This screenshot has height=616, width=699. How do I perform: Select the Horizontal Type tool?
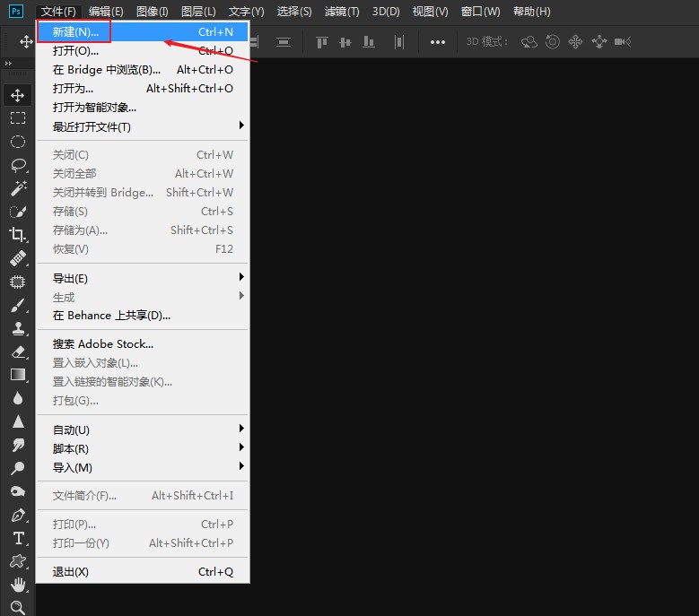(19, 539)
